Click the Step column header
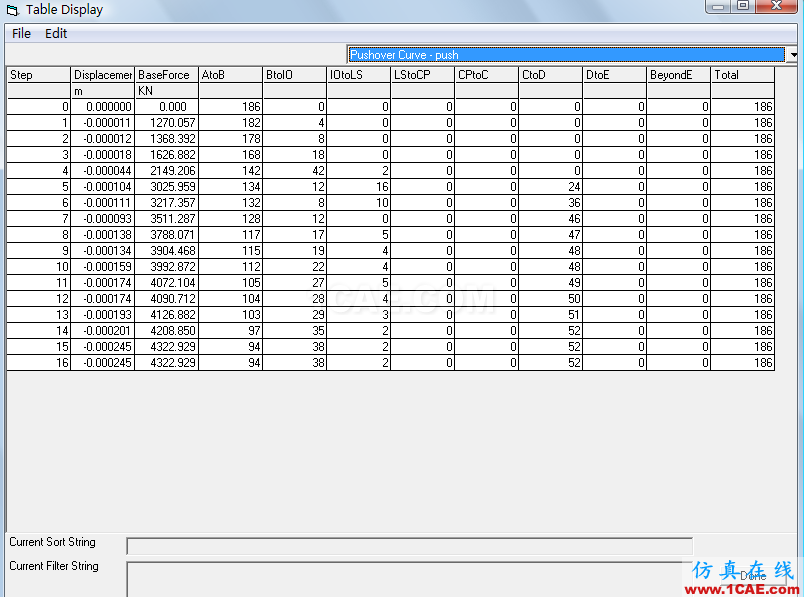The width and height of the screenshot is (804, 597). (38, 75)
